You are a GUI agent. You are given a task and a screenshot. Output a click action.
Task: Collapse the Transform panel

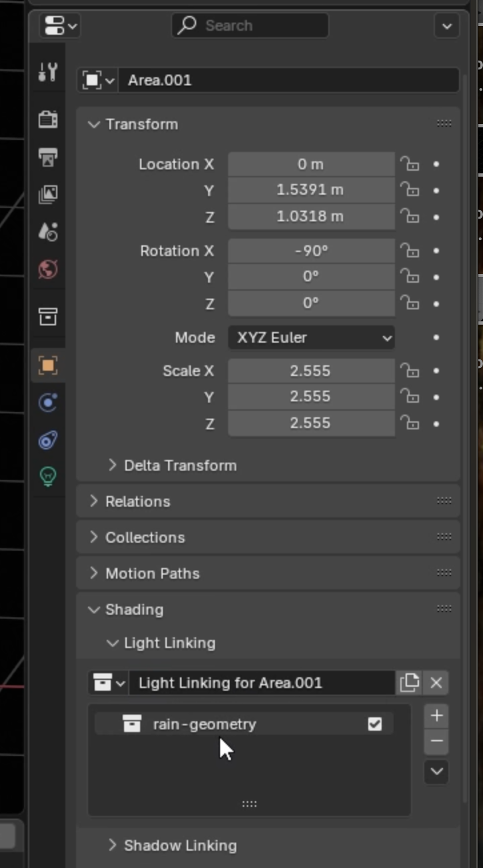click(95, 124)
